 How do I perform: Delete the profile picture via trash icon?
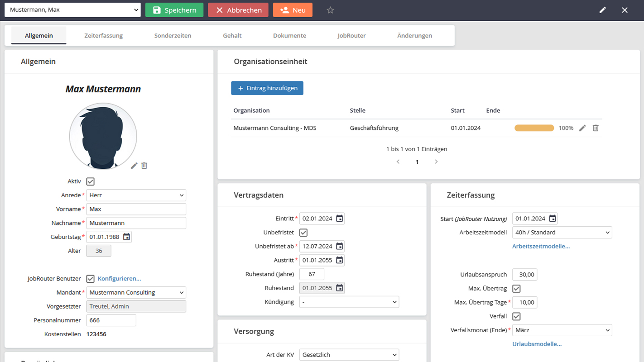144,166
